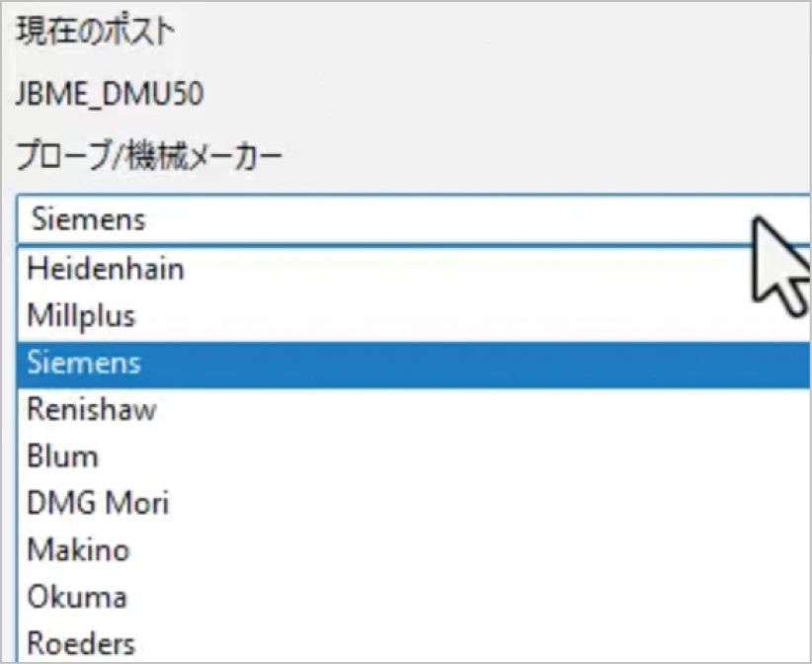Choose DMG Mori from the list

click(x=98, y=503)
